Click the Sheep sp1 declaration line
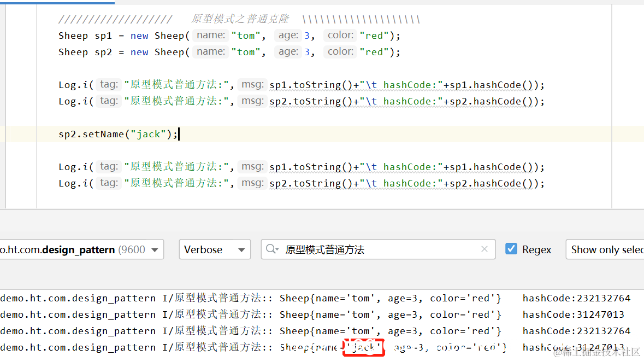644x361 pixels. [229, 36]
